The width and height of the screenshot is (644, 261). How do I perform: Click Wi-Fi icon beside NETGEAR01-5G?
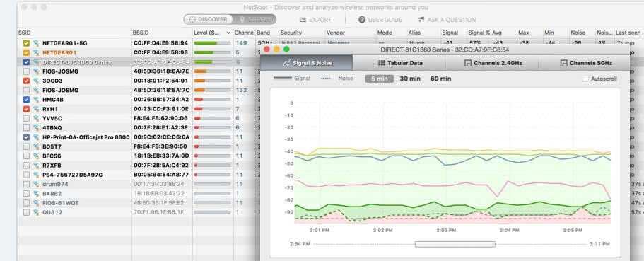point(36,43)
